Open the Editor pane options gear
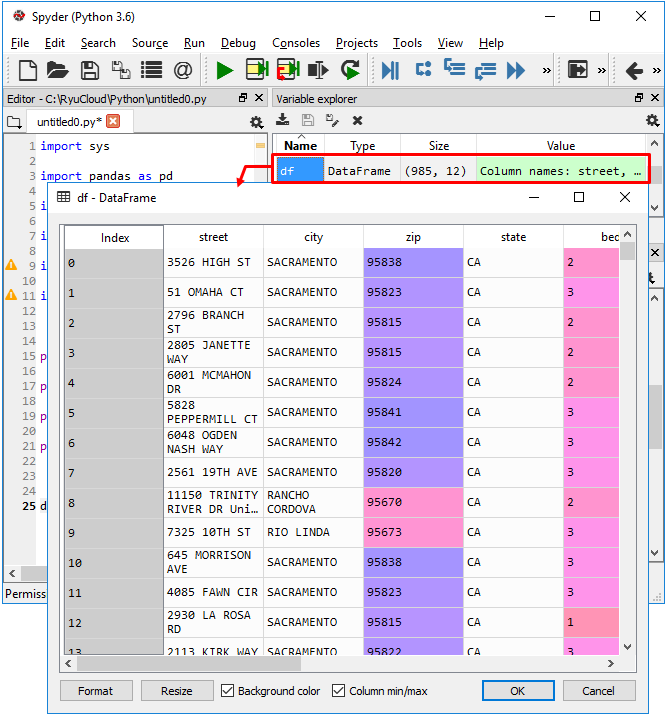669x716 pixels. [x=256, y=122]
